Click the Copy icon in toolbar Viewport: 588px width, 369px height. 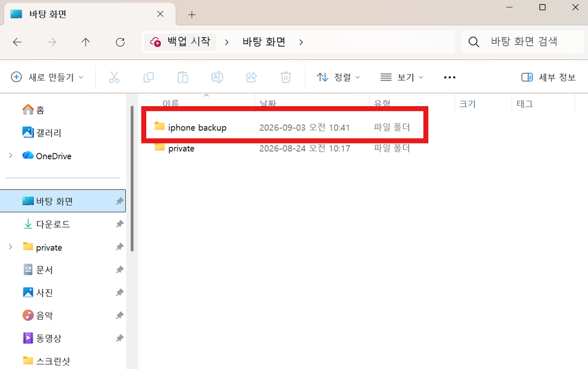[149, 77]
